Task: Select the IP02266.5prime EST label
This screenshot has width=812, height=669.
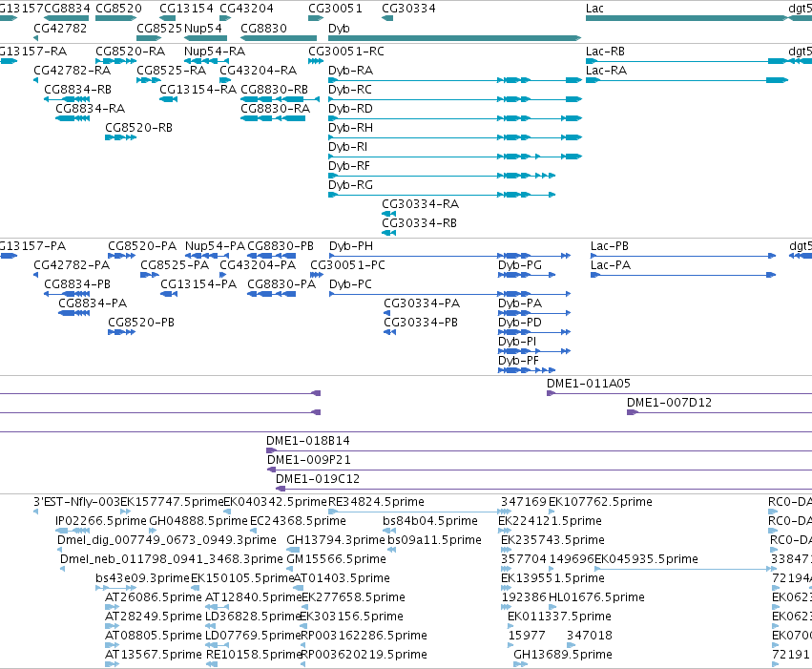Action: tap(101, 521)
